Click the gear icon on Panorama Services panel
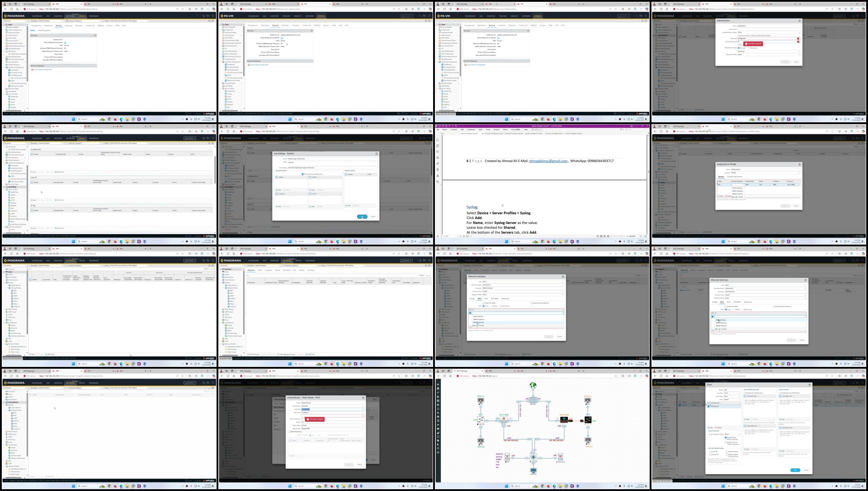868x491 pixels. coord(95,35)
